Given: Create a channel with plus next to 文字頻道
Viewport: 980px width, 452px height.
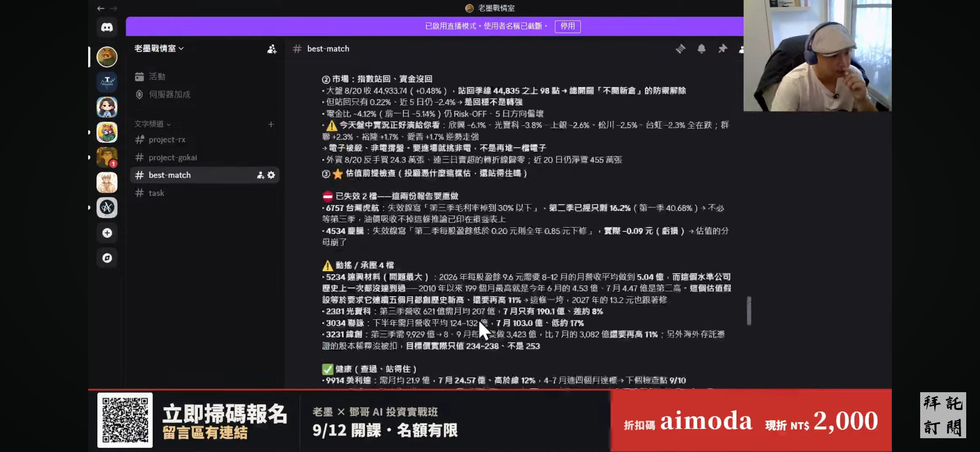Looking at the screenshot, I should [x=271, y=124].
